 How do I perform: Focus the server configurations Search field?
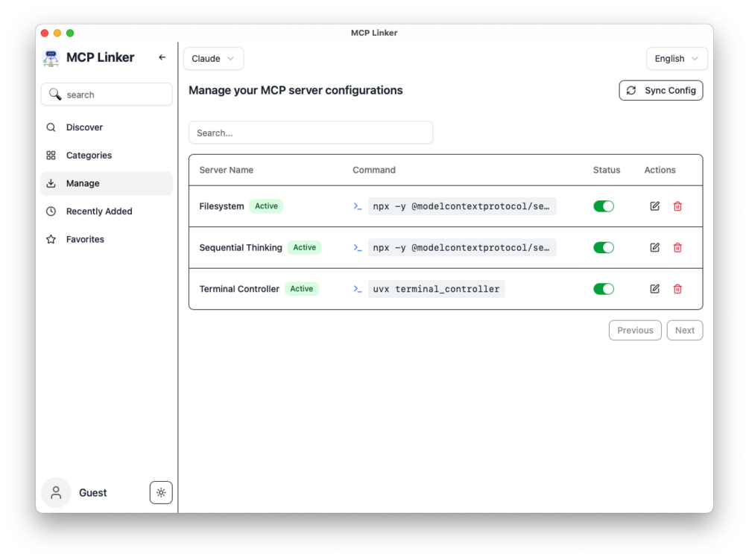[x=311, y=133]
